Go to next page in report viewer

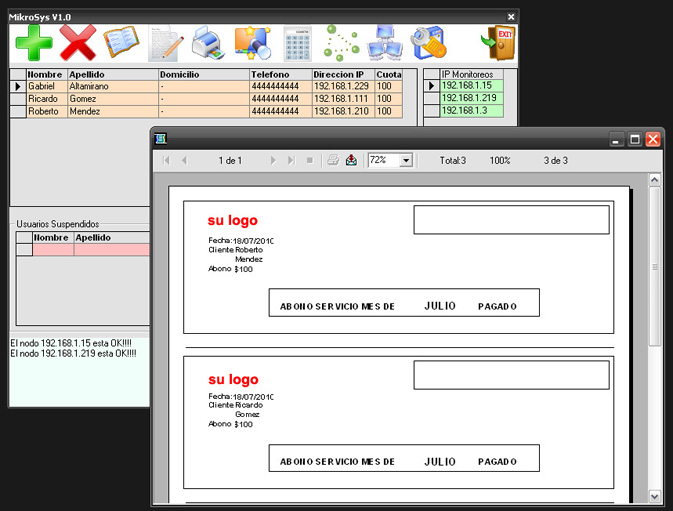pos(273,160)
